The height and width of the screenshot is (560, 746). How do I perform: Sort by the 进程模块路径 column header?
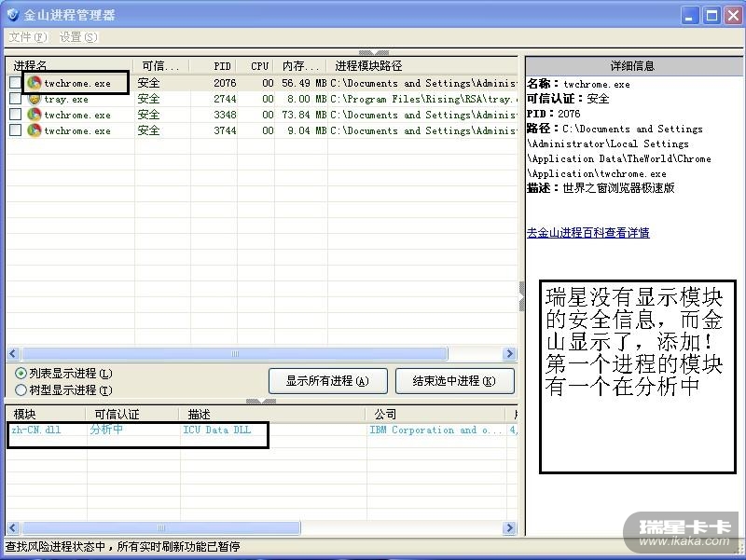[x=422, y=65]
